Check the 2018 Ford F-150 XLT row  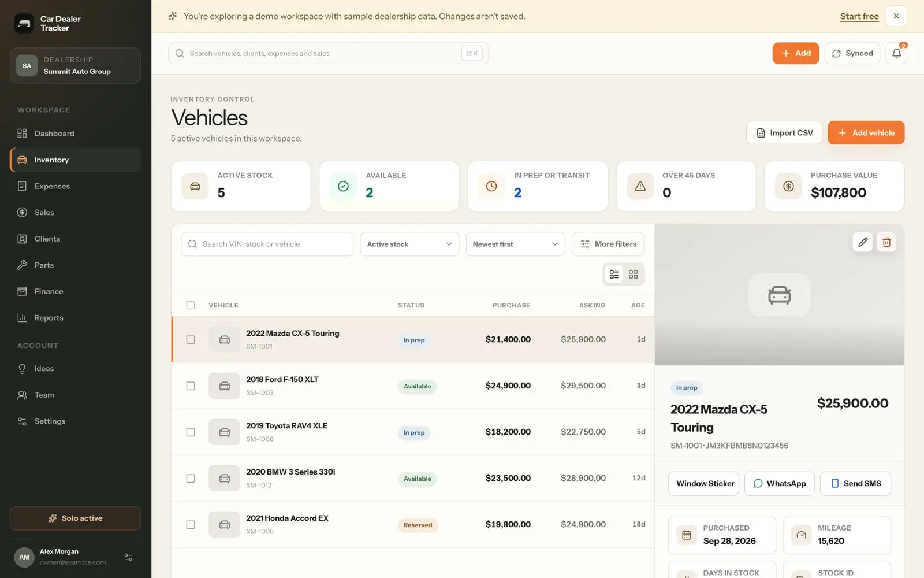point(191,386)
